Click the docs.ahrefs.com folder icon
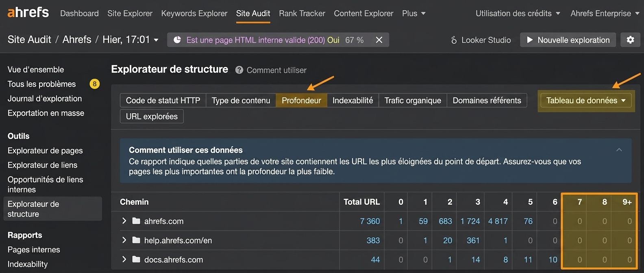Screen dimensions: 644x273 pyautogui.click(x=136, y=259)
